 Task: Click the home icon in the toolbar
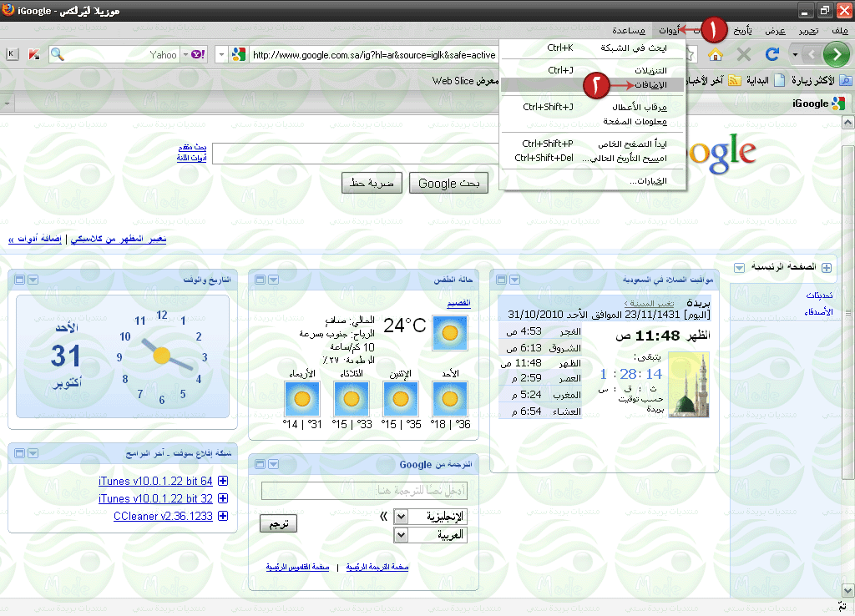point(715,54)
